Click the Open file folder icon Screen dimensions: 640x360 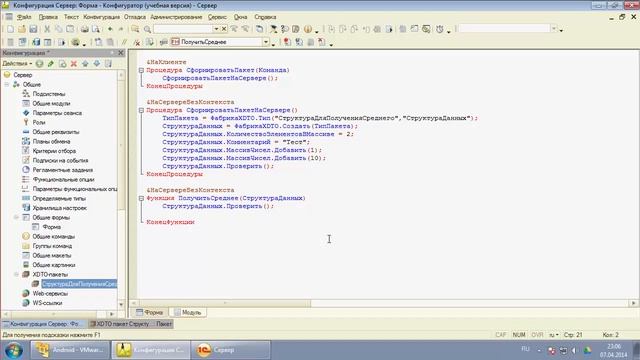[22, 29]
